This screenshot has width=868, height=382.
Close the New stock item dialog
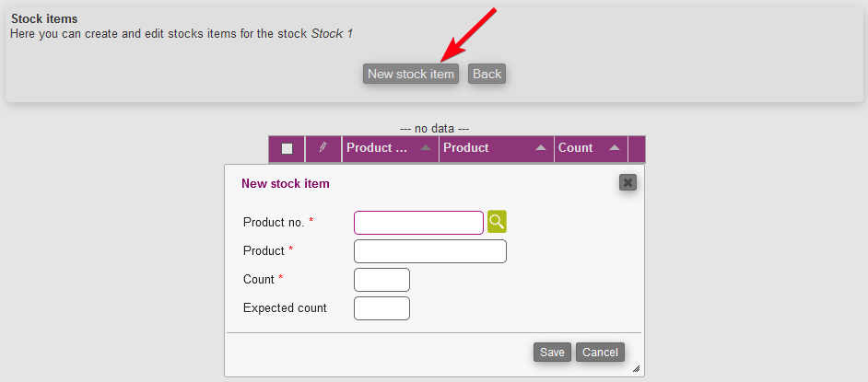pos(628,182)
